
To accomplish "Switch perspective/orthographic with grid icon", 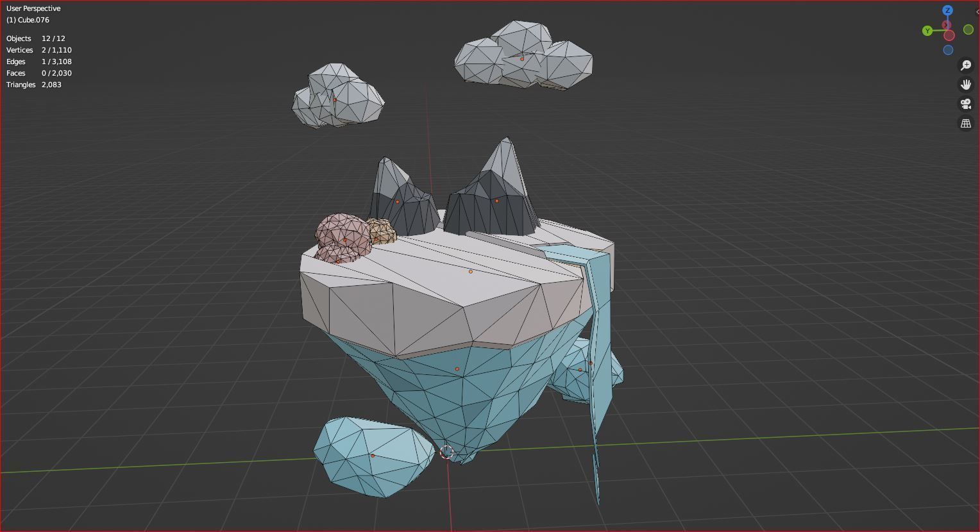I will tap(966, 123).
